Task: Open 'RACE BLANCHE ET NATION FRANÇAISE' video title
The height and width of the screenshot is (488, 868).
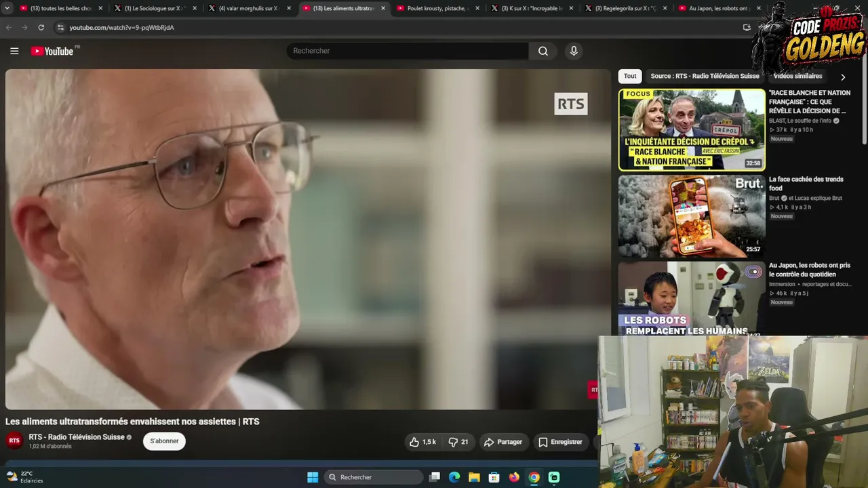Action: tap(810, 102)
